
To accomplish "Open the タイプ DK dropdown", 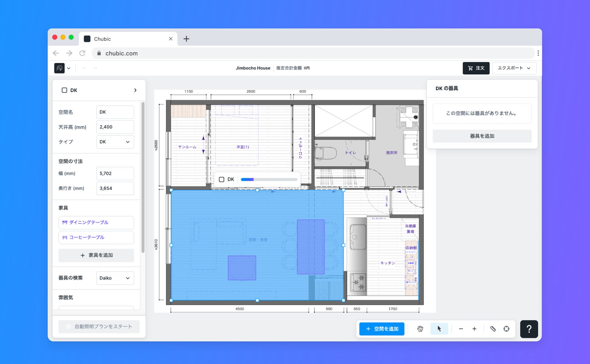I will pos(115,142).
